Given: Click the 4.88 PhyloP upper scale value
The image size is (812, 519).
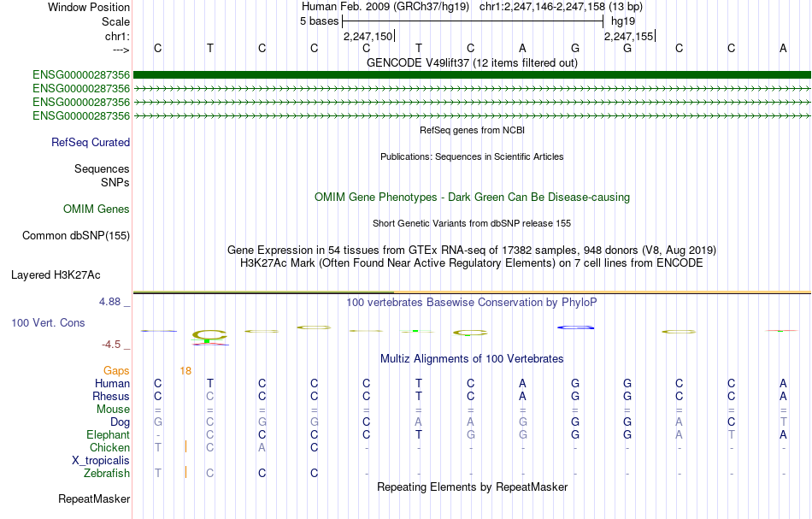Looking at the screenshot, I should tap(109, 302).
